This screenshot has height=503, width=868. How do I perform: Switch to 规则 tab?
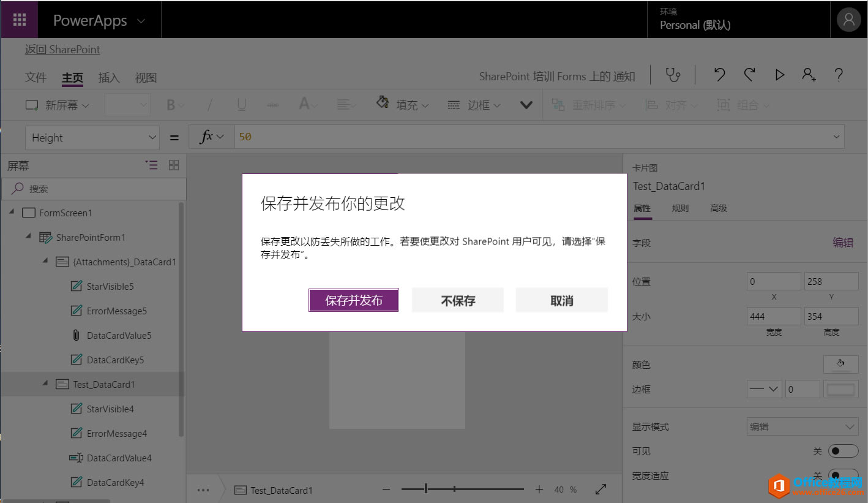[680, 208]
